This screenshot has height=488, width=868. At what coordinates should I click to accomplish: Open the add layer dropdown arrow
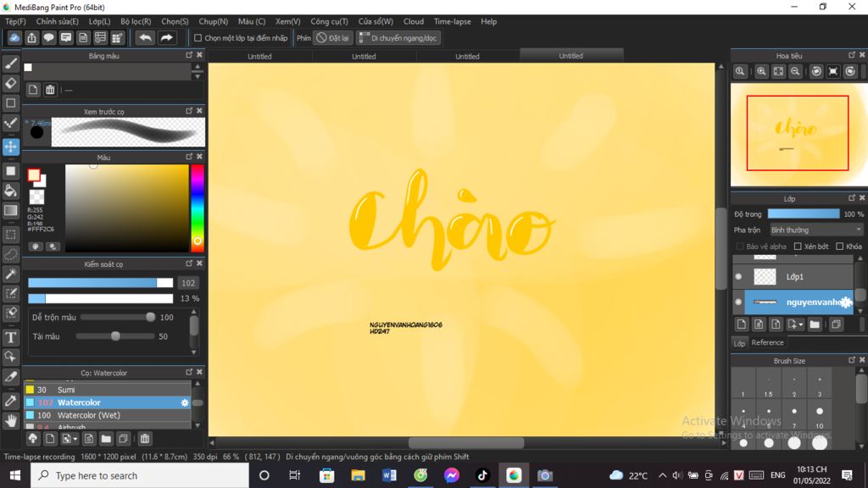(801, 325)
